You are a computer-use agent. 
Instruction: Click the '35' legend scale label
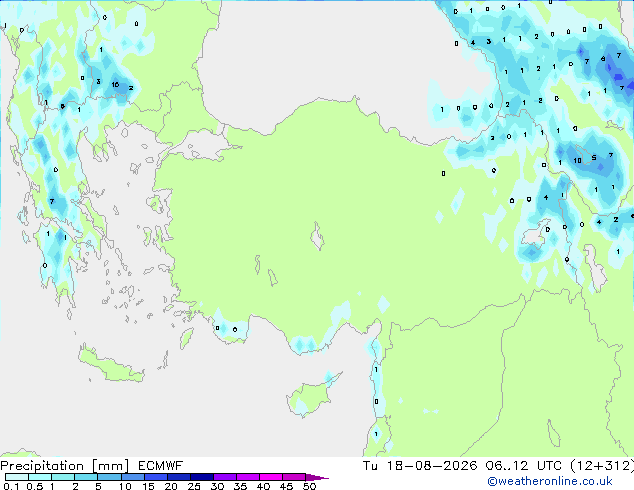240,486
